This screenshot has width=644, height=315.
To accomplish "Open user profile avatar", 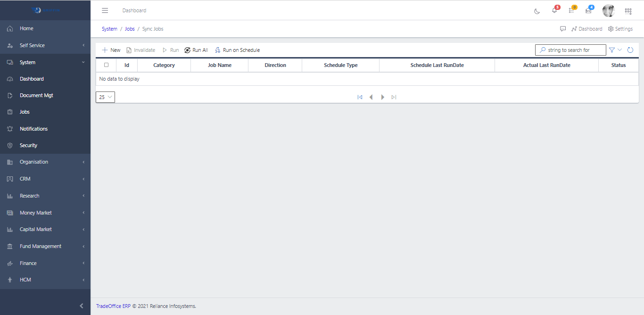I will coord(609,10).
